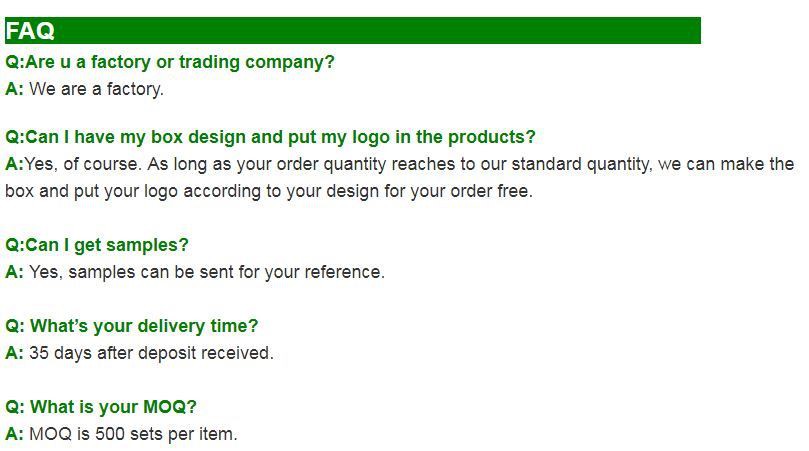
Task: Click the word "free" ending the logo answer
Action: [x=514, y=191]
